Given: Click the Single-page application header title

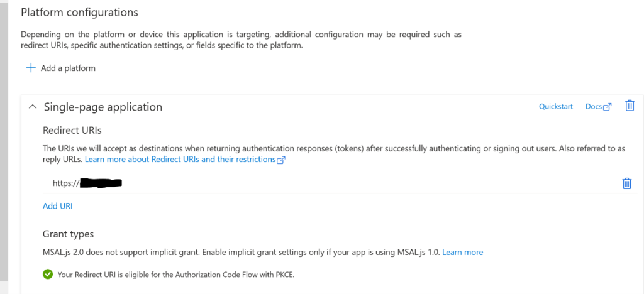Looking at the screenshot, I should [103, 107].
